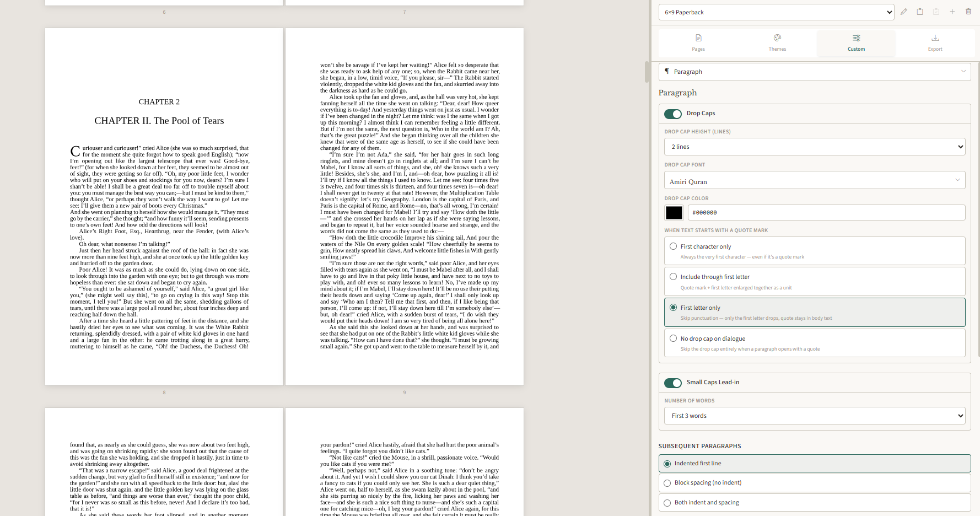
Task: Click the clipboard copy preset icon
Action: [920, 12]
